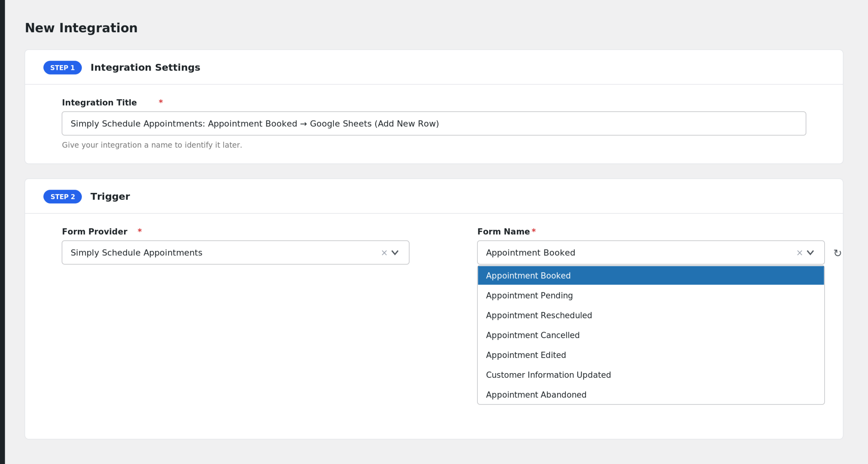Click the Form Name combo box showing Appointment Booked
Screen dimensions: 868x464
click(x=651, y=252)
